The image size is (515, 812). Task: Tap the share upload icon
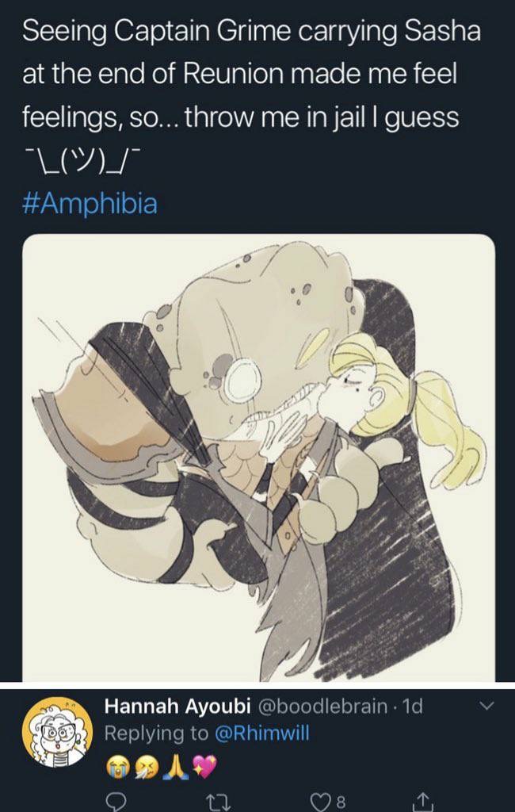pyautogui.click(x=422, y=802)
